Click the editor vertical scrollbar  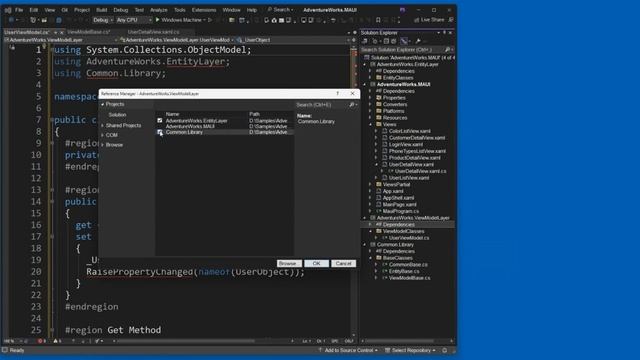click(x=353, y=191)
